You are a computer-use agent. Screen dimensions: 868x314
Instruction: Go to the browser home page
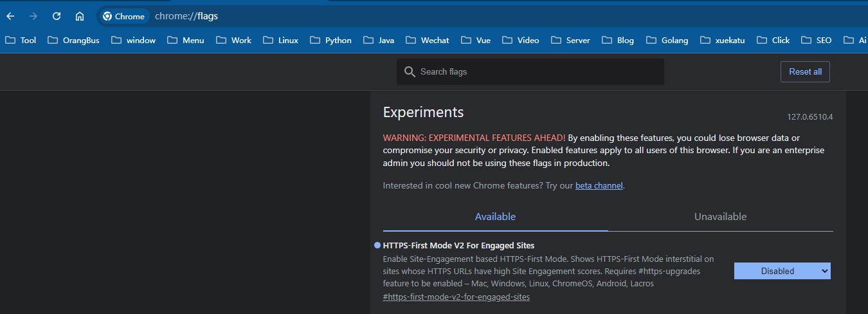80,16
